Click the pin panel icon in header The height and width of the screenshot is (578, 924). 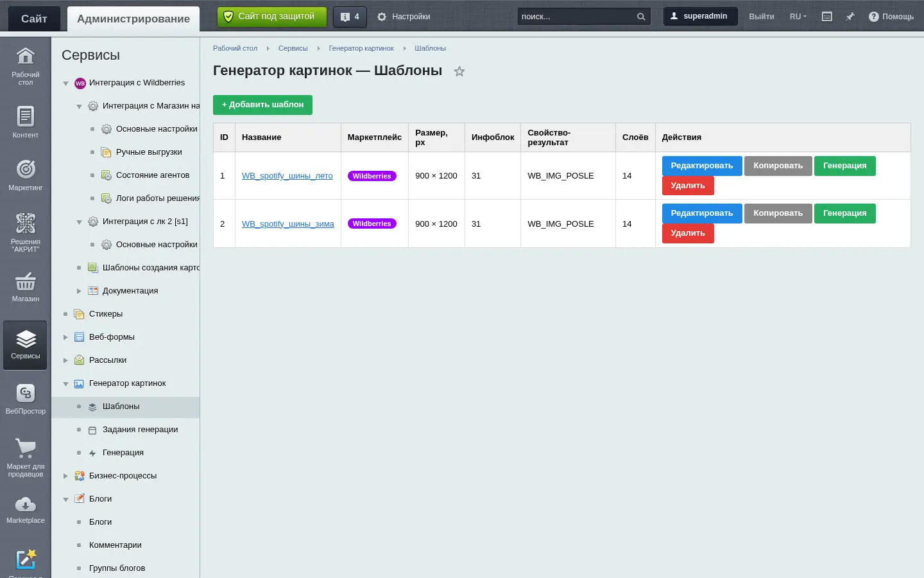tap(850, 17)
